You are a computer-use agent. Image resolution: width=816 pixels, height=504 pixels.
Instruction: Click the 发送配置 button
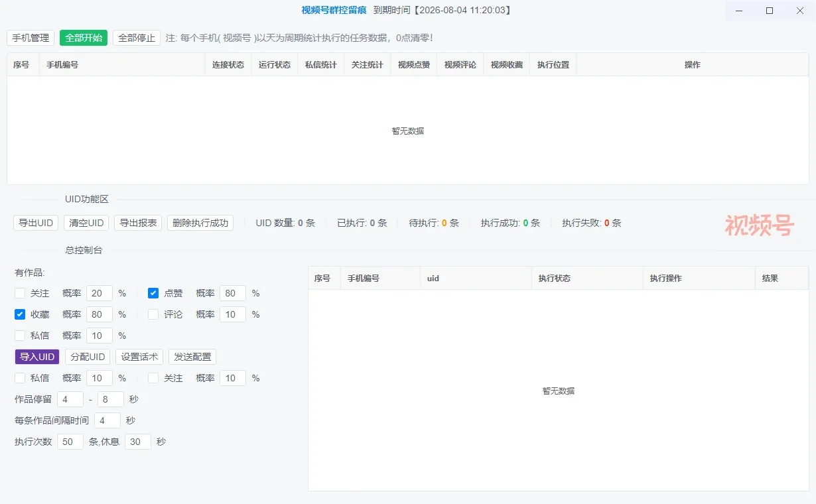tap(192, 357)
